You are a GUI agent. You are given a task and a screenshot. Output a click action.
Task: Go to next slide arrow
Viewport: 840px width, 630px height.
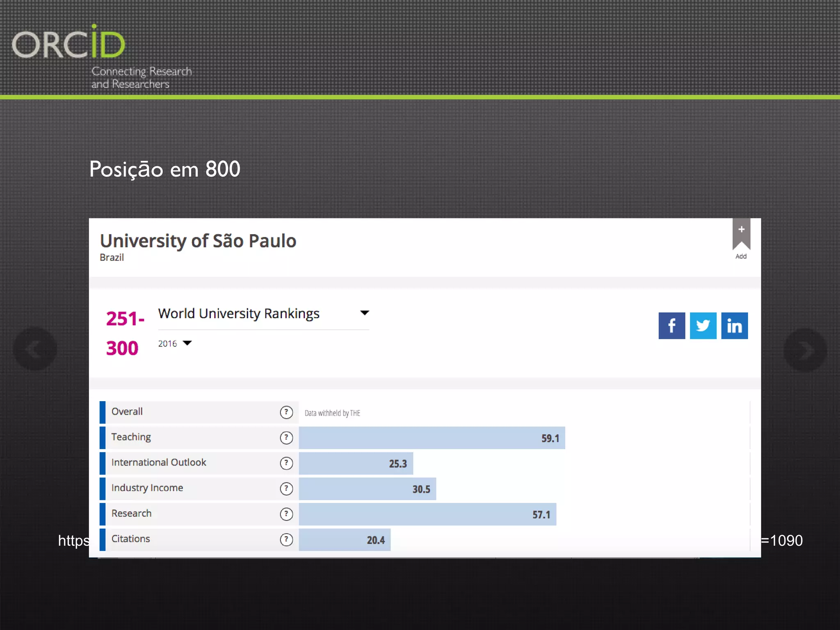click(x=805, y=350)
